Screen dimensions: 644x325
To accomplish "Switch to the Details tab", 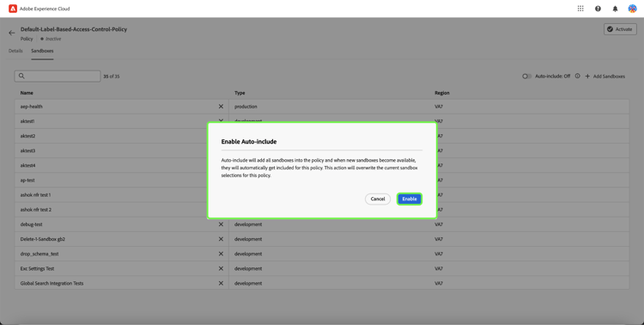I will click(x=15, y=51).
